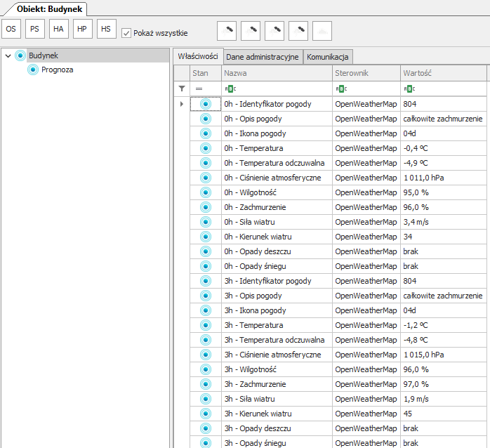
Task: Select the '3h - Temperatura odczuwalna' name cell
Action: click(x=277, y=340)
